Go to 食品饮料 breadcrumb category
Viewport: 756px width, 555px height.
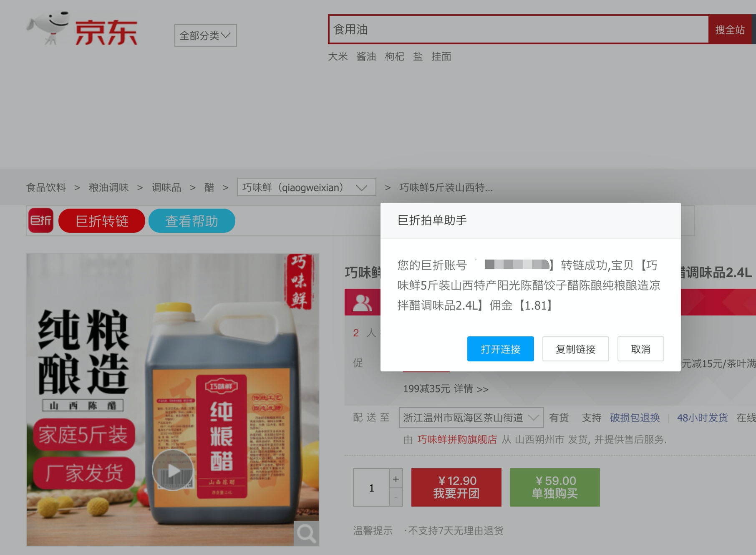(46, 187)
